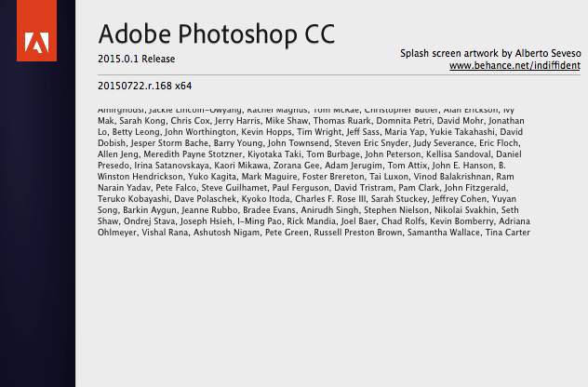The image size is (588, 387).
Task: Click the name Teruko Kobayashi
Action: (133, 199)
